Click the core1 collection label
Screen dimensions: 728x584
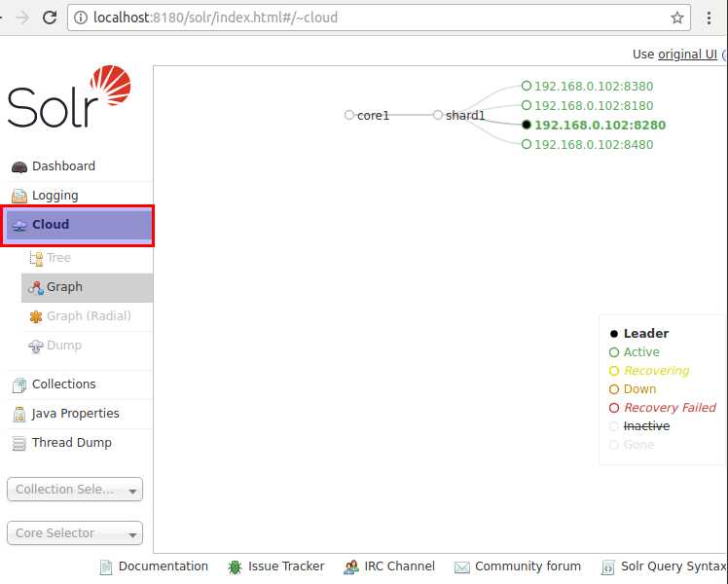pyautogui.click(x=373, y=116)
